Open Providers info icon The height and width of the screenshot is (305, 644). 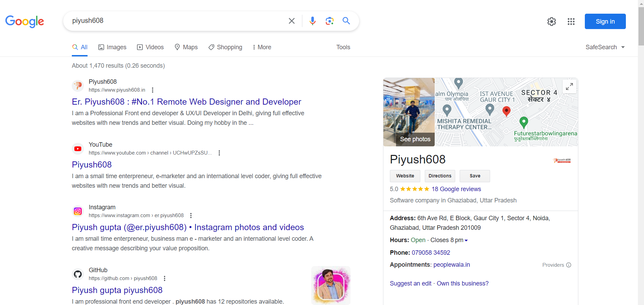point(568,265)
